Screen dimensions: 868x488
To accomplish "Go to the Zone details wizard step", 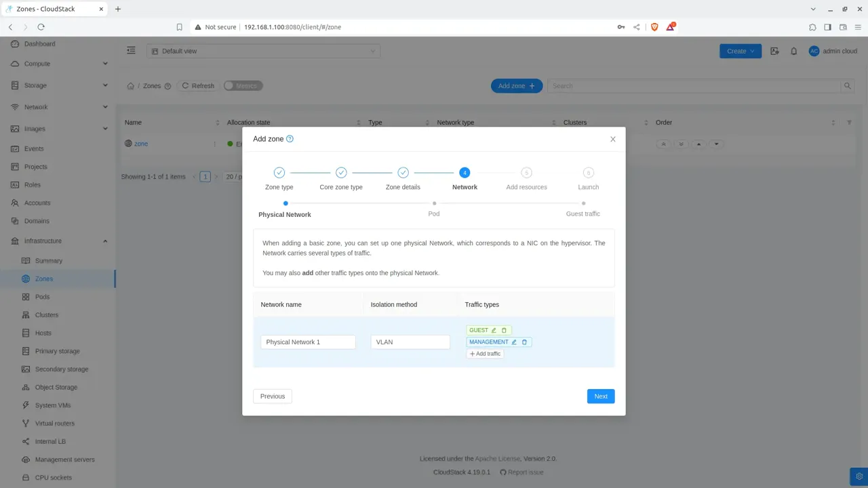I will pyautogui.click(x=403, y=179).
